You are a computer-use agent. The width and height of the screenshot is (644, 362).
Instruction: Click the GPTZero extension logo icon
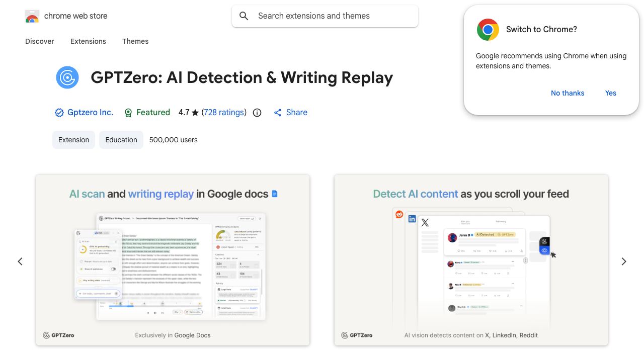point(67,77)
